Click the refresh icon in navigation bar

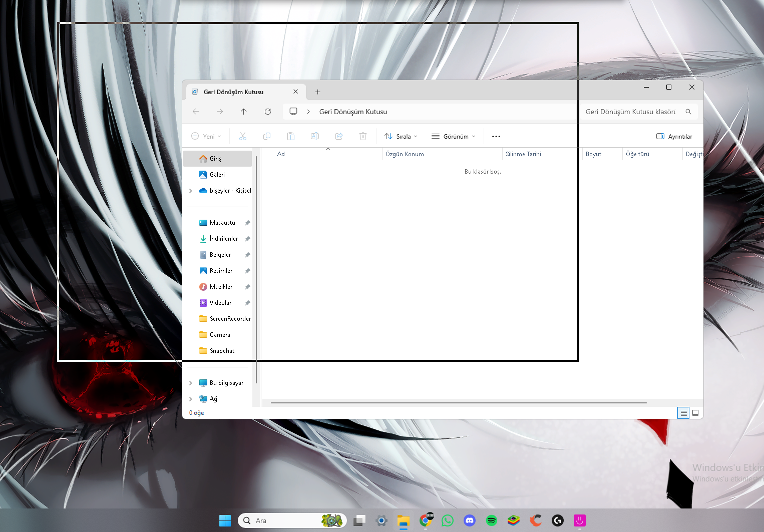(268, 112)
